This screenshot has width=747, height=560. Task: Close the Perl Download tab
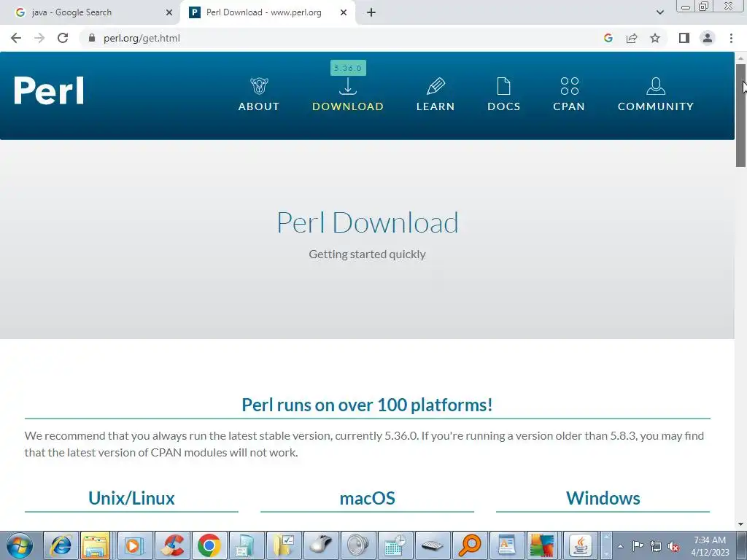click(344, 12)
